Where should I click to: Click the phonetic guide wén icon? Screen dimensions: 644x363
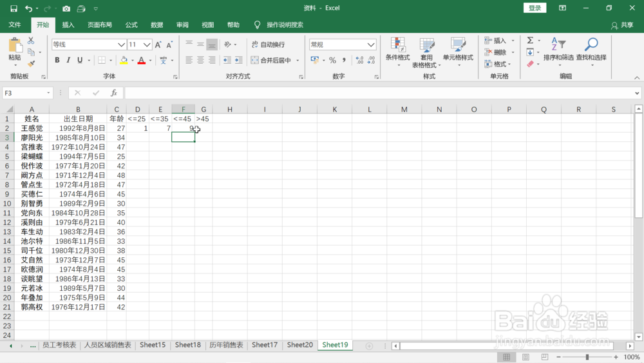(164, 61)
